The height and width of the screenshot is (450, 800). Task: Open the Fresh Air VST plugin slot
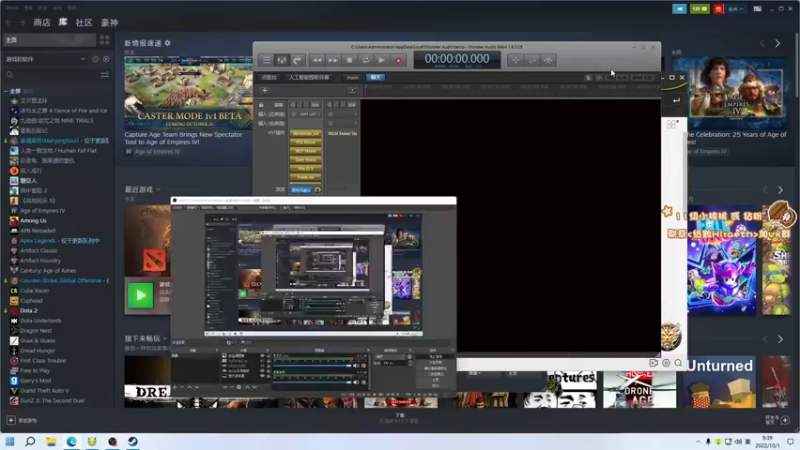pos(306,177)
